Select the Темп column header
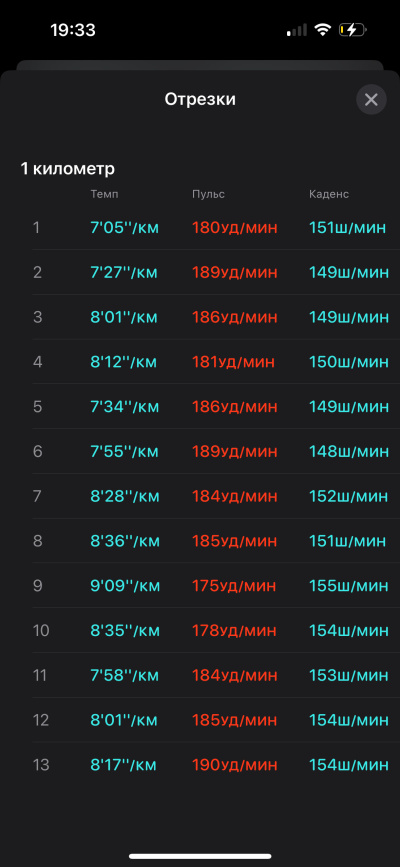Image resolution: width=400 pixels, height=867 pixels. 105,194
